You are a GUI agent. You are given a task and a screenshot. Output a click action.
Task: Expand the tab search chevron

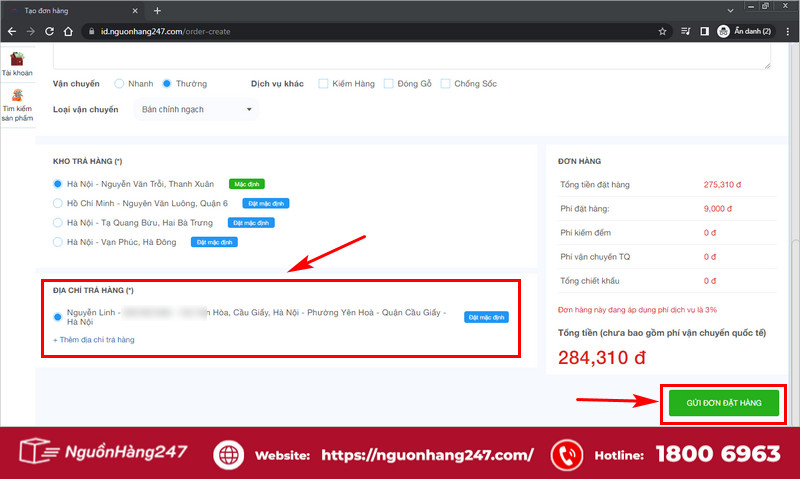(730, 11)
